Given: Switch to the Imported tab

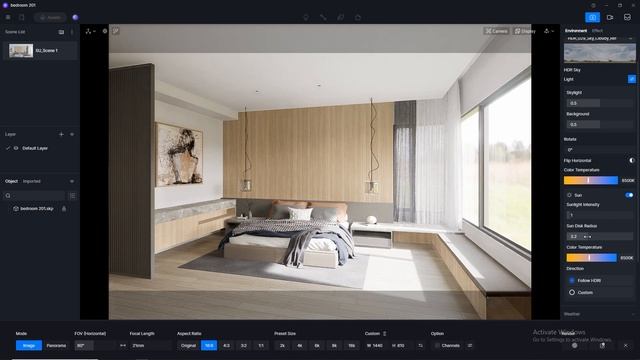Looking at the screenshot, I should point(32,181).
